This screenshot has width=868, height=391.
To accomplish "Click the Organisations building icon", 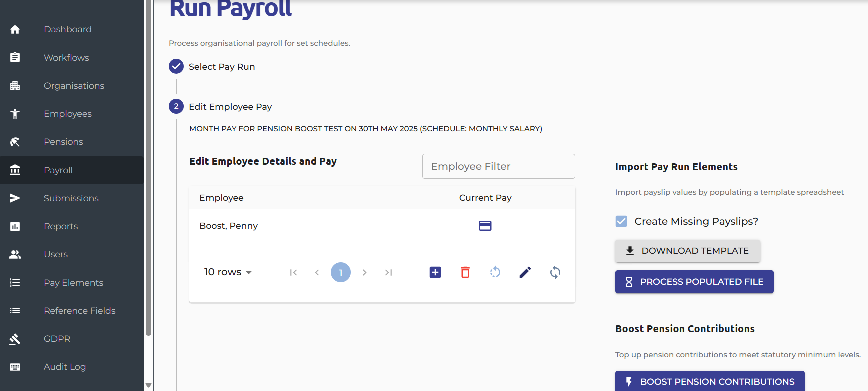I will tap(15, 86).
